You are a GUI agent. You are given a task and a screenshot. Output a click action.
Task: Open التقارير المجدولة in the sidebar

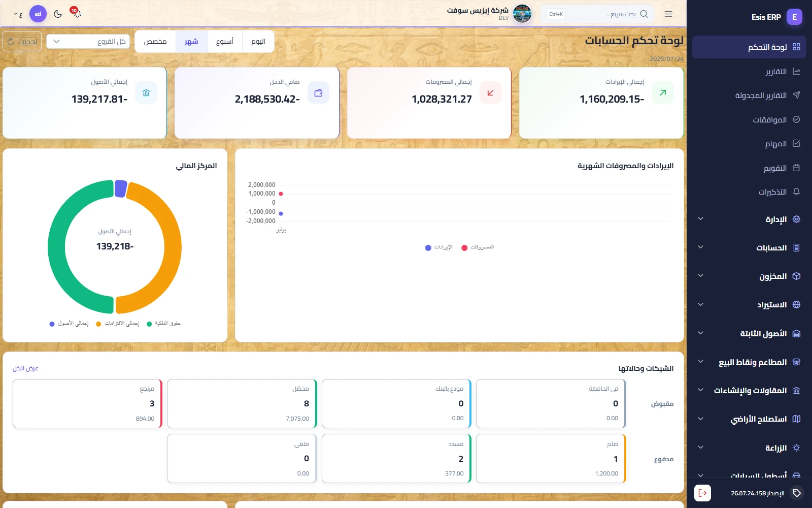749,96
